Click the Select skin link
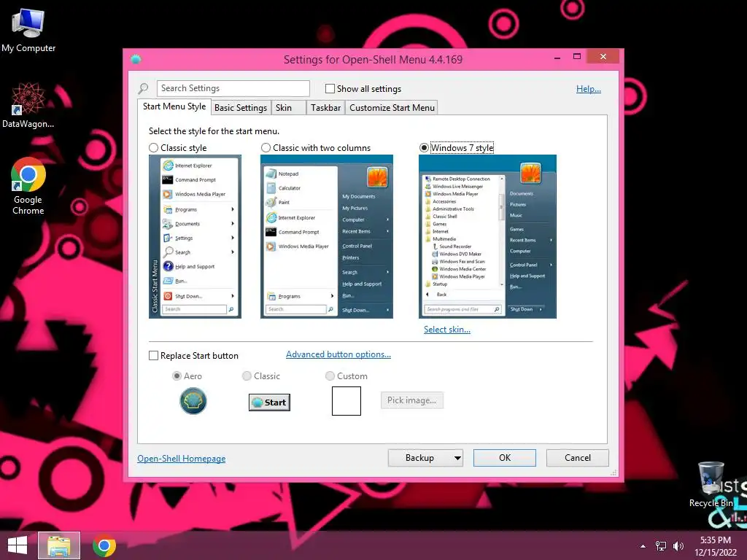Image resolution: width=747 pixels, height=560 pixels. [447, 330]
